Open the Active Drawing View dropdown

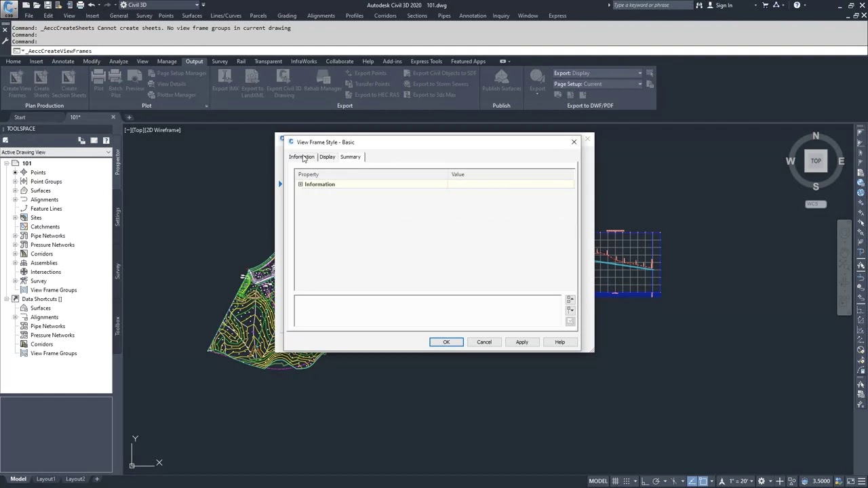56,152
